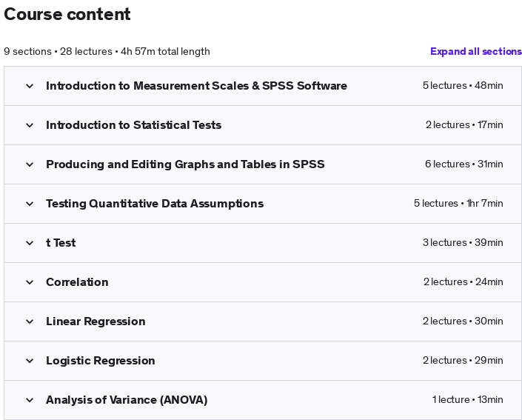Click the '5 lectures • 1hr 7min' label
522x420 pixels.
click(x=458, y=204)
